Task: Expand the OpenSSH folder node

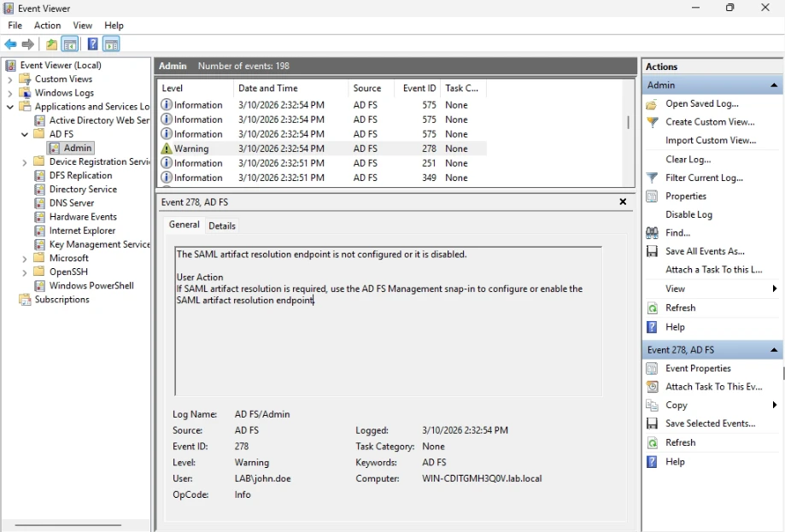Action: tap(24, 272)
